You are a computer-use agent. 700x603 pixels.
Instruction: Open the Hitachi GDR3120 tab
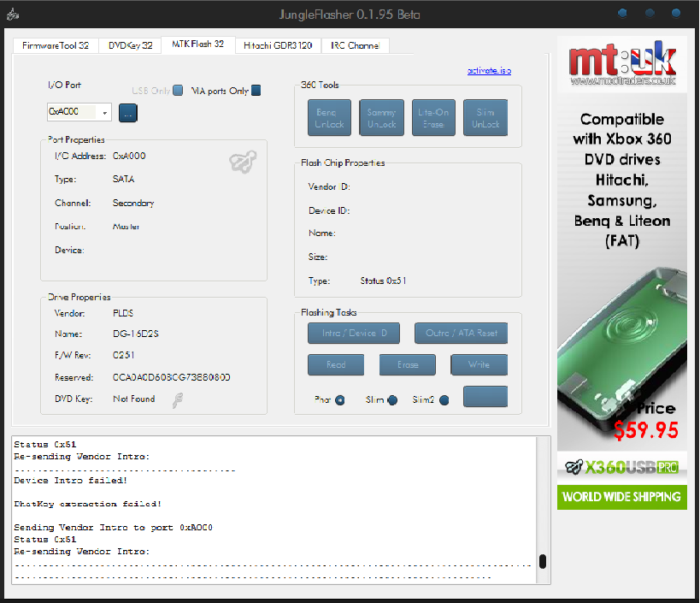click(x=278, y=45)
